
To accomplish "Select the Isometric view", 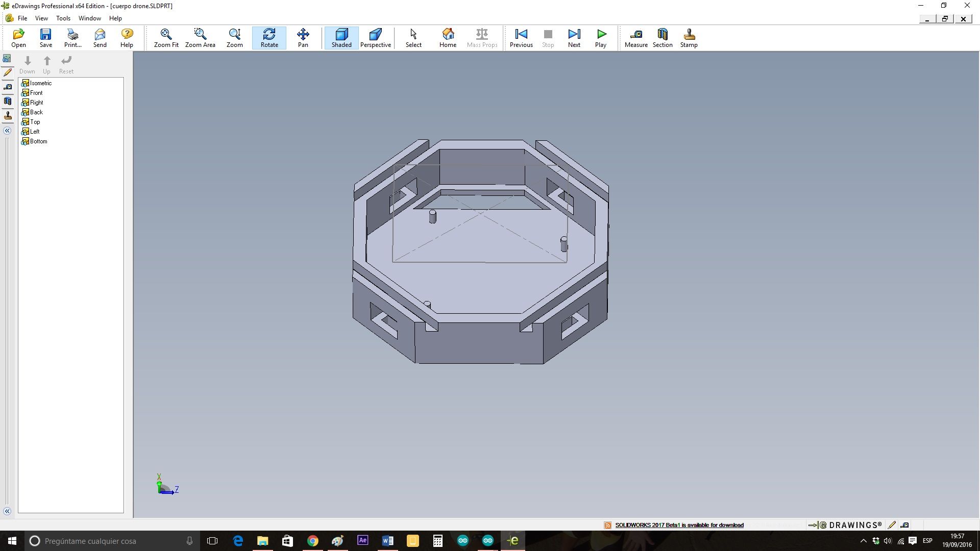I will click(x=40, y=83).
